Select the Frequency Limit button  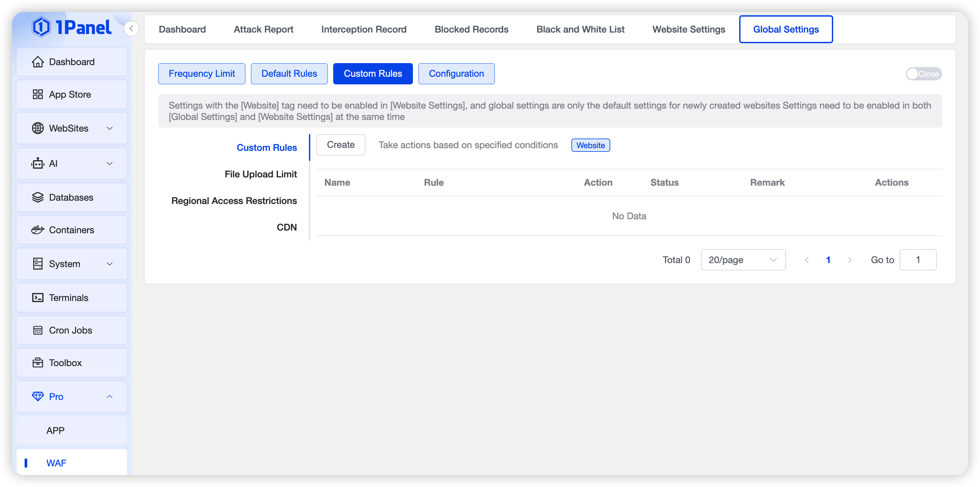tap(202, 73)
